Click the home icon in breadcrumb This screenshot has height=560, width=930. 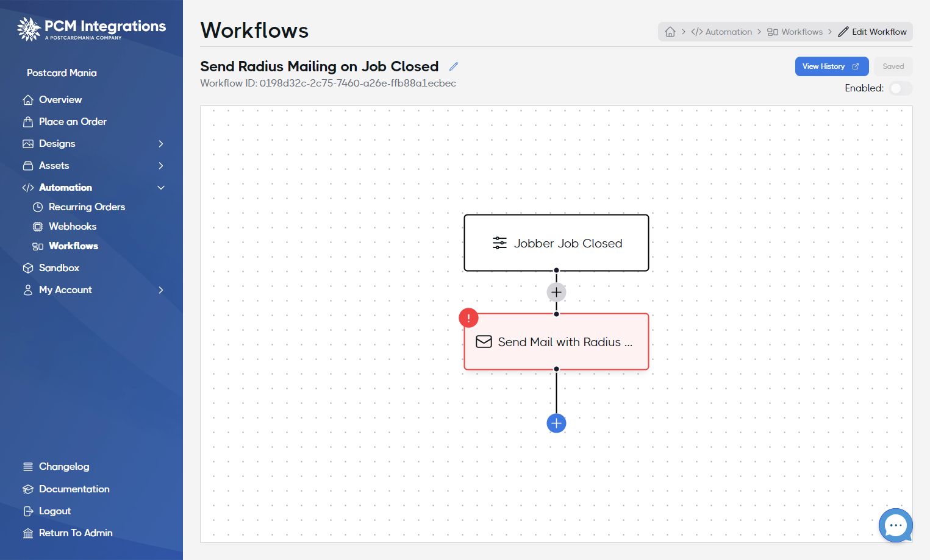click(x=670, y=32)
